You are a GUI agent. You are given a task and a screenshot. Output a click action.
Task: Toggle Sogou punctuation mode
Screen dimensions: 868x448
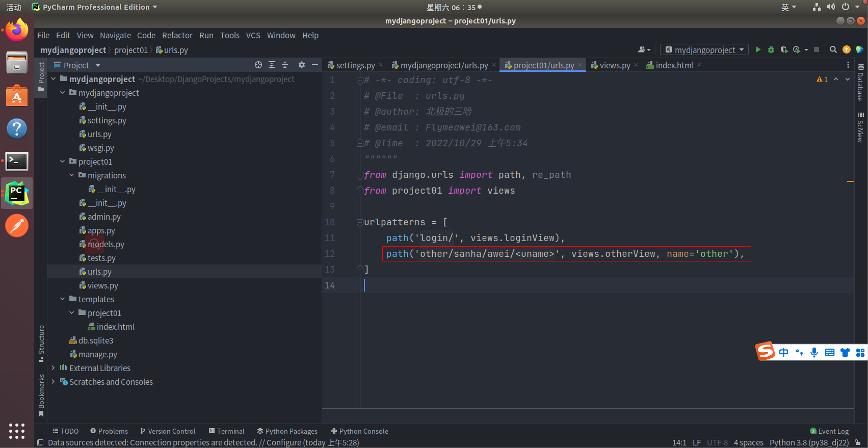pyautogui.click(x=799, y=352)
